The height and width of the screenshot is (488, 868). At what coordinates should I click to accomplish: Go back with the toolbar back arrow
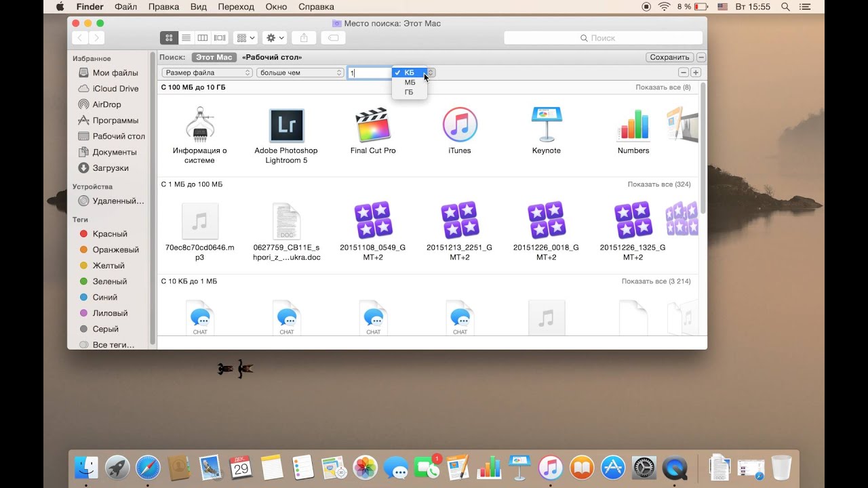tap(81, 38)
